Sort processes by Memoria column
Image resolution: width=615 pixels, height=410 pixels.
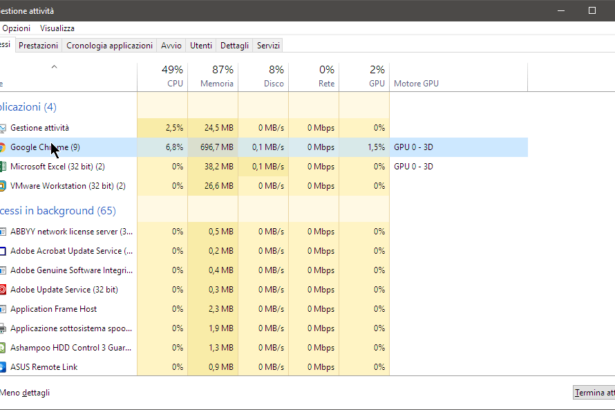click(216, 76)
